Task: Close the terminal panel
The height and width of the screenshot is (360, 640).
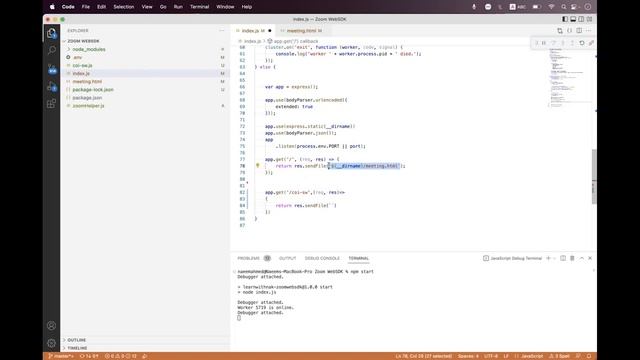Action: click(x=590, y=258)
